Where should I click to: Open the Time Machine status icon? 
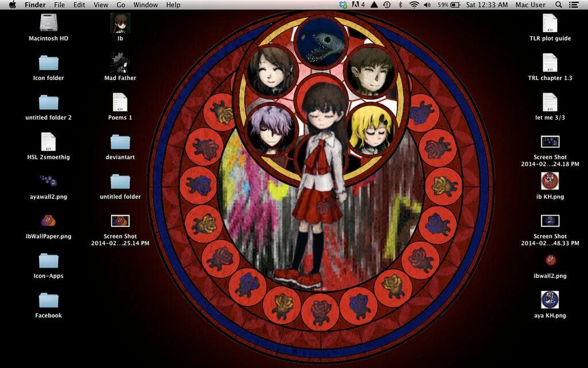point(387,5)
